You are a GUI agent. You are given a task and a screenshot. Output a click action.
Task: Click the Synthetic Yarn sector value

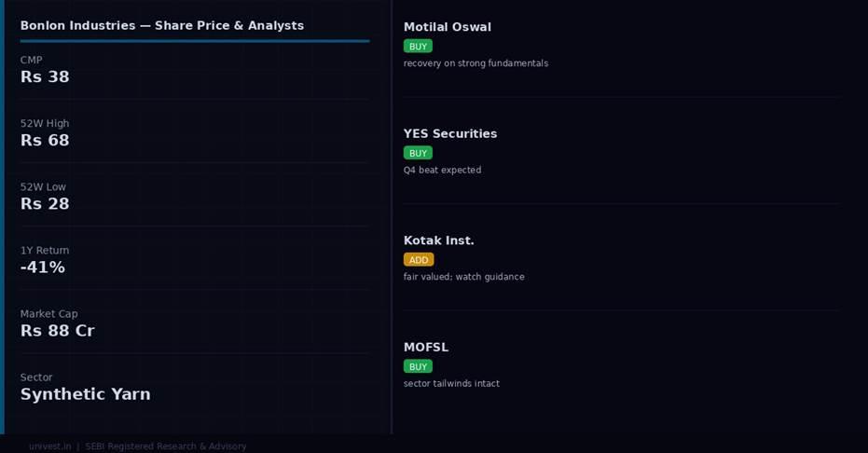click(x=85, y=394)
